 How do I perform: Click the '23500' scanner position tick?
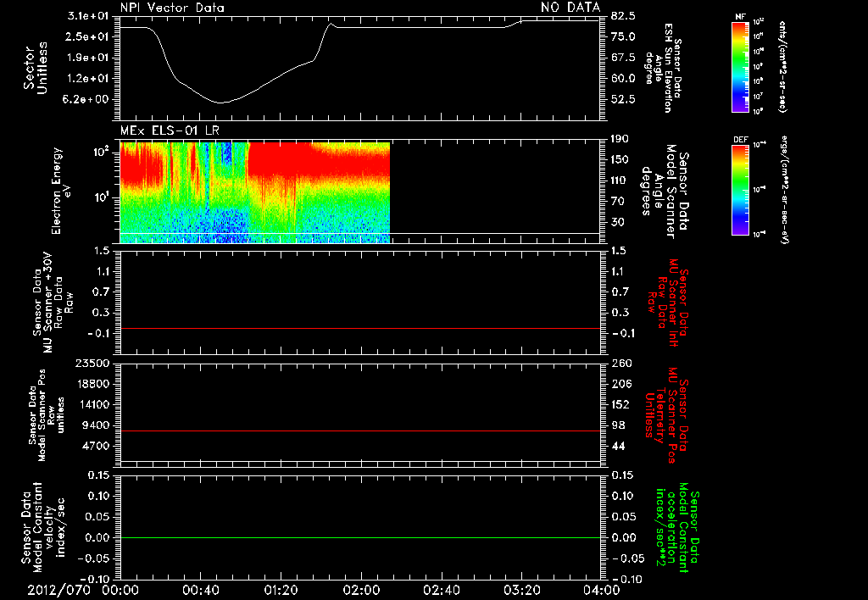pyautogui.click(x=92, y=363)
